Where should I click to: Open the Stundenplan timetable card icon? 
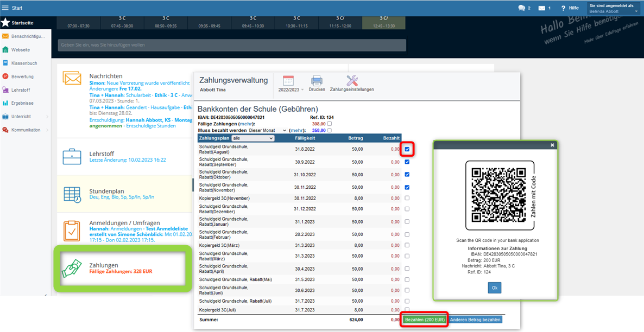pyautogui.click(x=72, y=195)
